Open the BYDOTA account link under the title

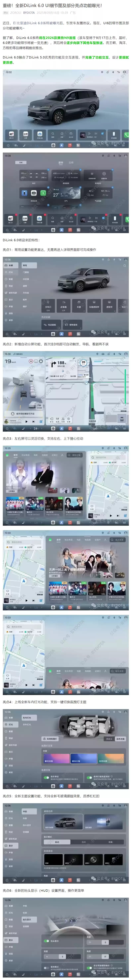tap(29, 13)
